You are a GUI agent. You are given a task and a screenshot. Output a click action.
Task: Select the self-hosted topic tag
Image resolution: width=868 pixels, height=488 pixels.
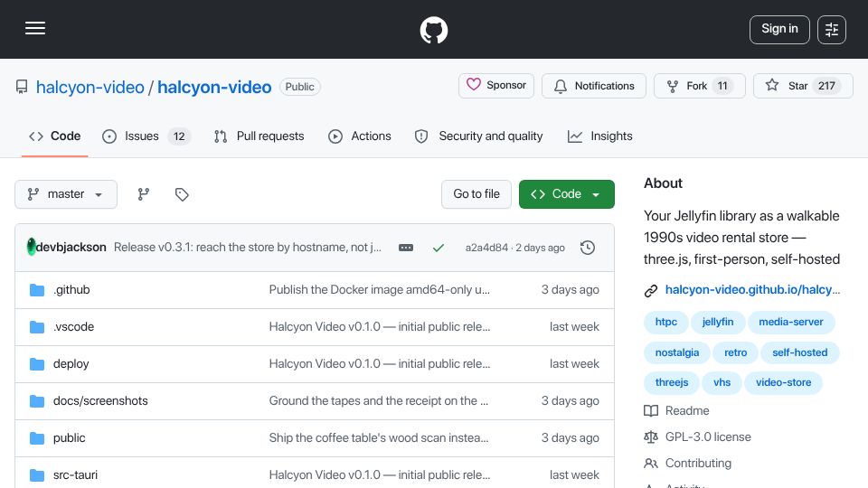(799, 352)
